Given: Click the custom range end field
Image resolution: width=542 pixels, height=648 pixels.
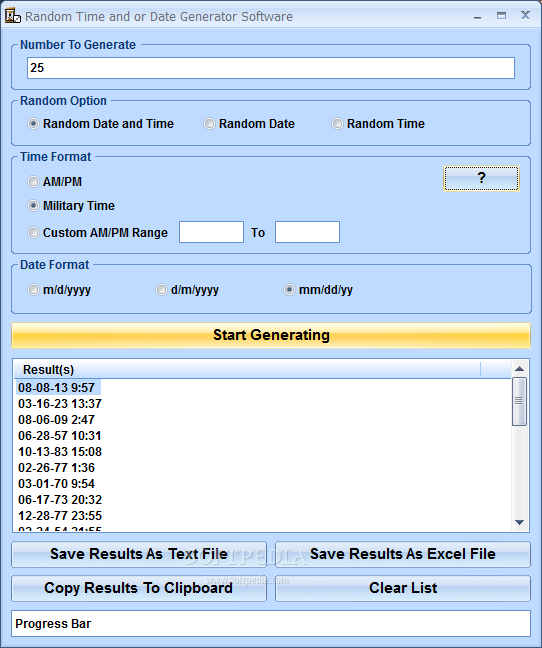Looking at the screenshot, I should [x=307, y=232].
